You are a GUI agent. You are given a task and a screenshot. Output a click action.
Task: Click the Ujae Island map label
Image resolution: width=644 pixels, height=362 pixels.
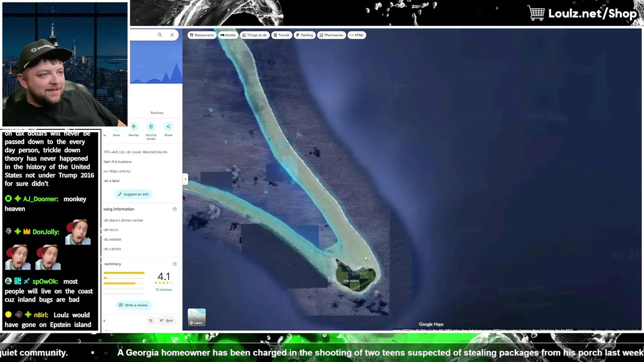351,281
